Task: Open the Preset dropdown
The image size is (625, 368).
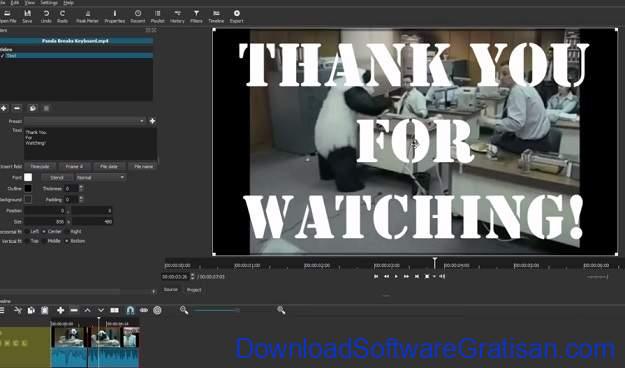Action: (85, 121)
